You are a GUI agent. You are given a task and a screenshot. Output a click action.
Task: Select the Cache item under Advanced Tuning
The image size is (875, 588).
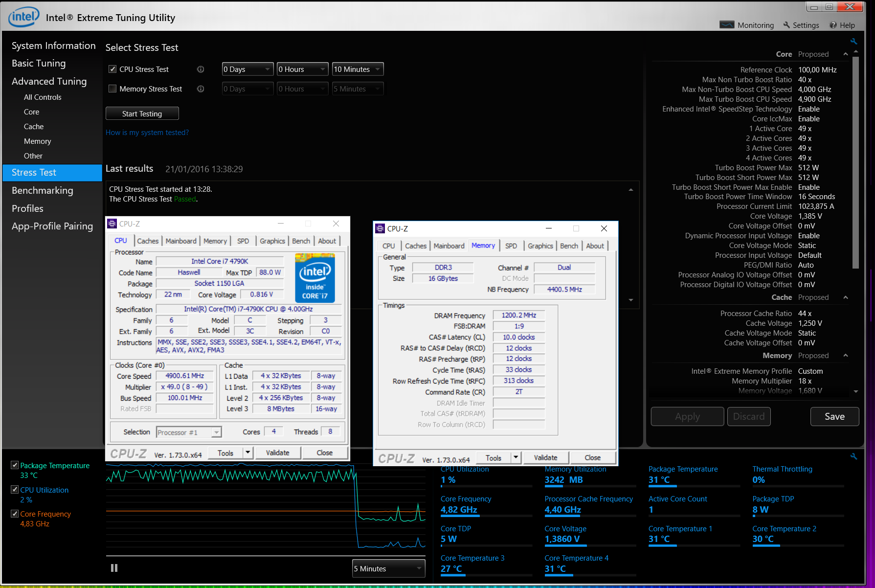(34, 127)
